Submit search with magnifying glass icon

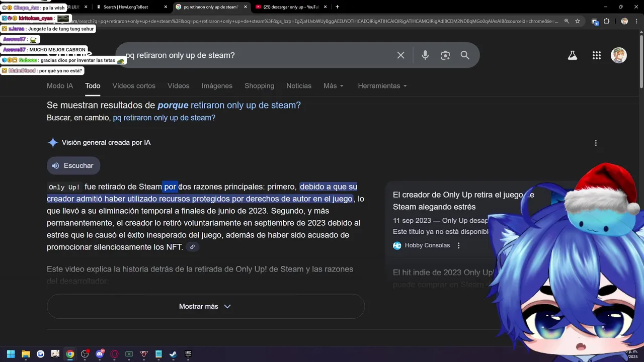[465, 55]
